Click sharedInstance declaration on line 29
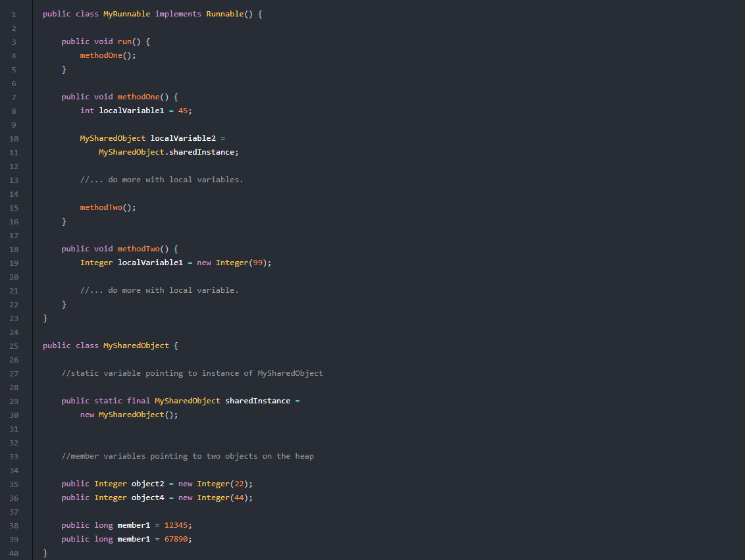This screenshot has height=560, width=745. tap(257, 400)
